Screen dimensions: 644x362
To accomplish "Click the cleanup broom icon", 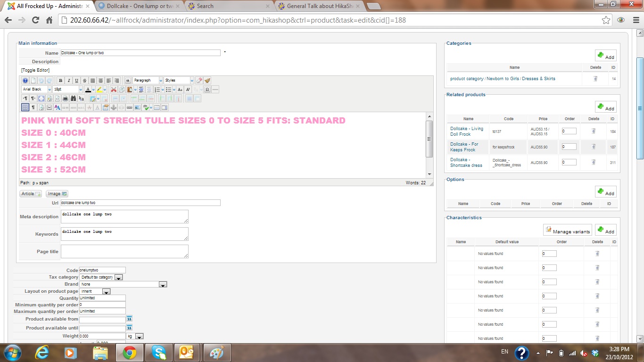I will [x=207, y=81].
